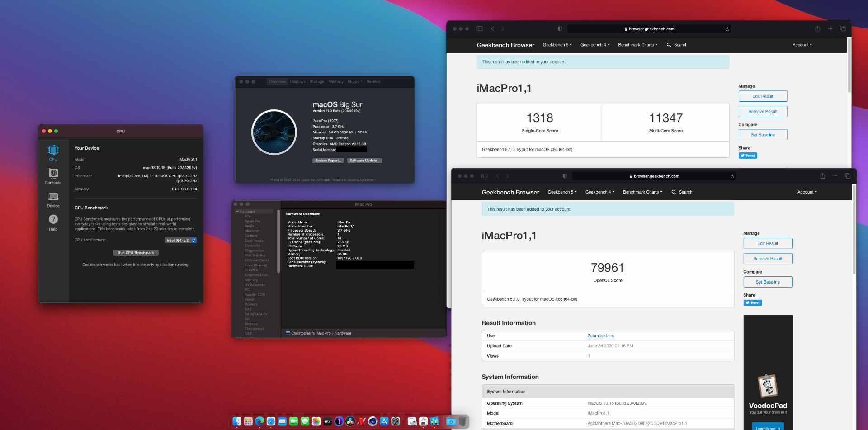
Task: Open Account menu in OpenCL score window
Action: (807, 192)
